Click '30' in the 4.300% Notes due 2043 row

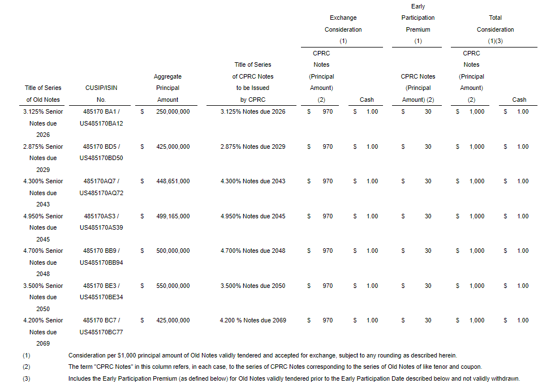click(x=428, y=181)
